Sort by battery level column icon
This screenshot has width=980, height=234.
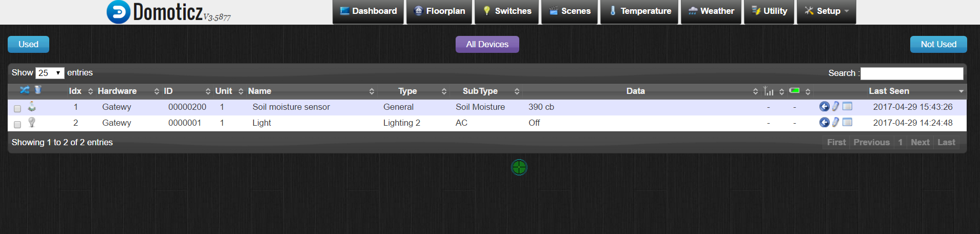coord(794,91)
